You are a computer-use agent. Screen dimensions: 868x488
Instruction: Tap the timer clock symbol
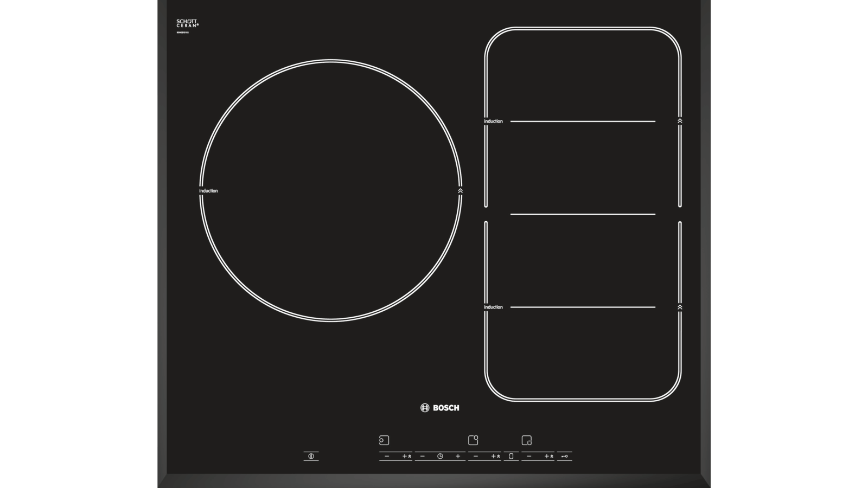(440, 457)
